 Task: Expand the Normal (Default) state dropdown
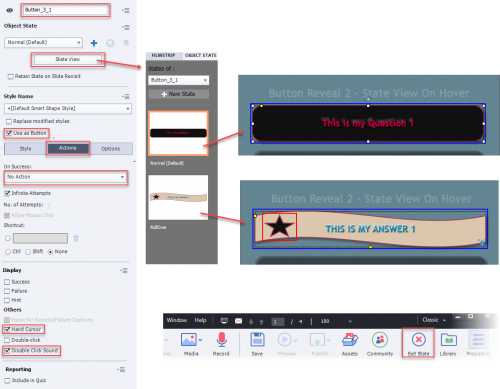pos(43,42)
